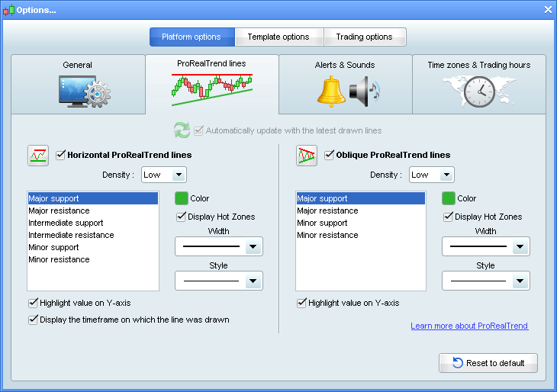
Task: Click the Oblique ProRealTrend lines icon
Action: pos(307,156)
